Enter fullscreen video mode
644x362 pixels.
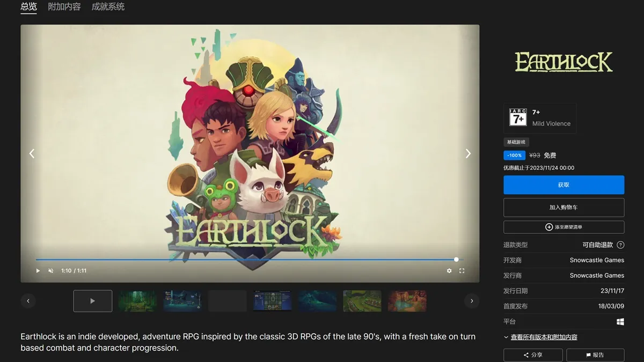462,271
